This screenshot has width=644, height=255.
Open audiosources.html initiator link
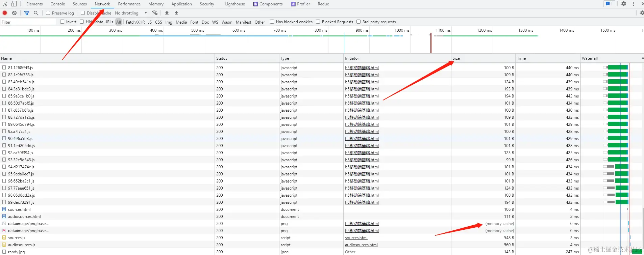[x=361, y=245]
